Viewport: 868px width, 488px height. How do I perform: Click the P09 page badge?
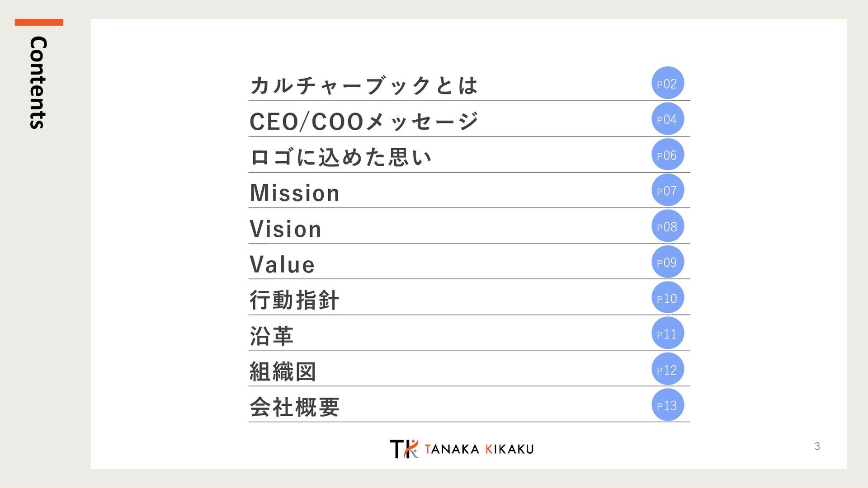coord(667,262)
